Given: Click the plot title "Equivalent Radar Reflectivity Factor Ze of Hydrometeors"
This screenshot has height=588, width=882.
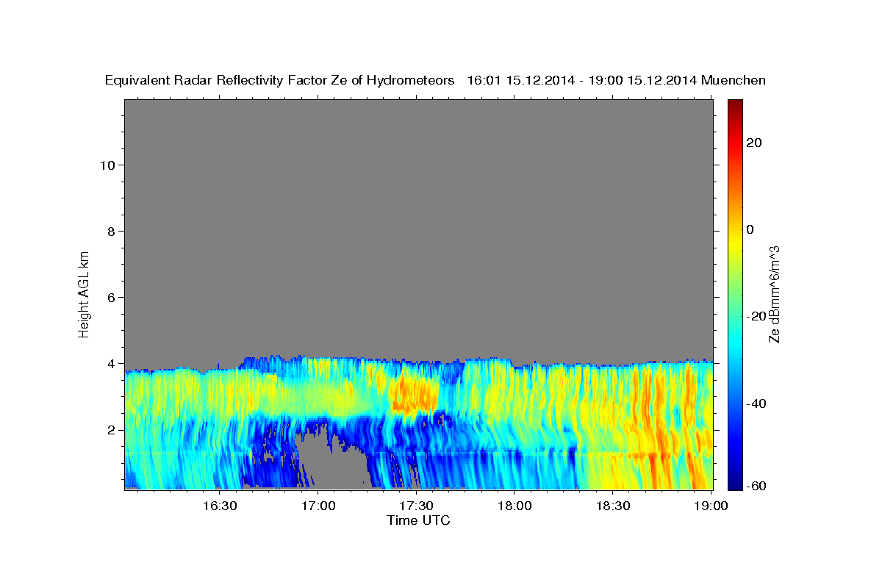Looking at the screenshot, I should (x=279, y=81).
